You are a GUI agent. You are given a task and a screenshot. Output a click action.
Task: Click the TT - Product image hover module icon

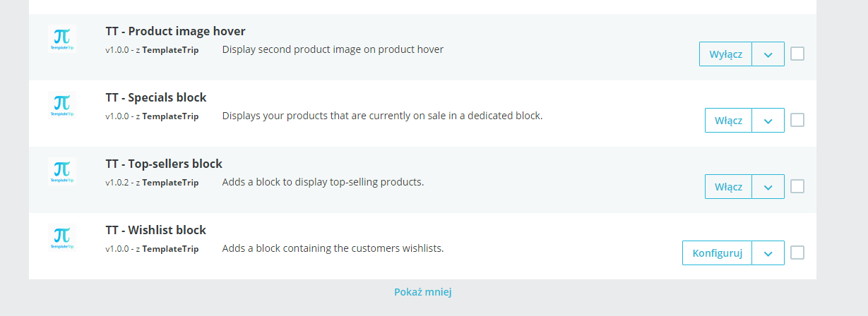click(62, 38)
